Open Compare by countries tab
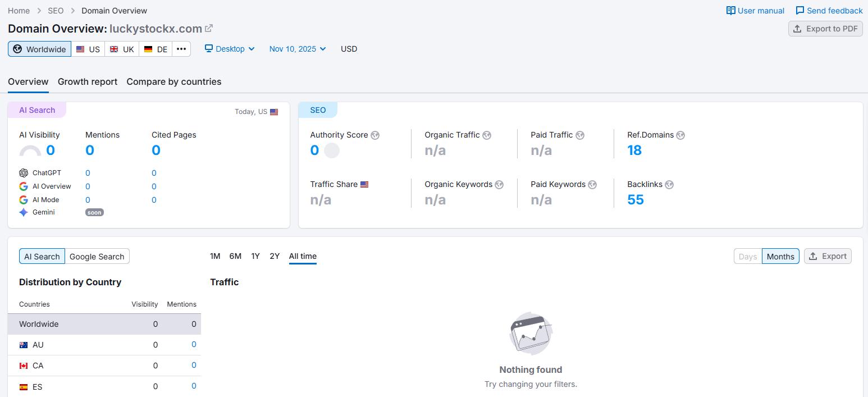 click(x=174, y=82)
